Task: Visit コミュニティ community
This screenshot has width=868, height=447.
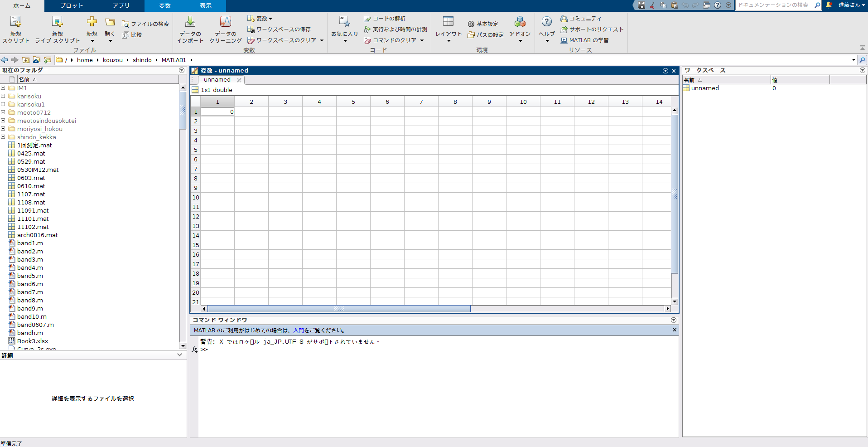Action: [x=581, y=19]
